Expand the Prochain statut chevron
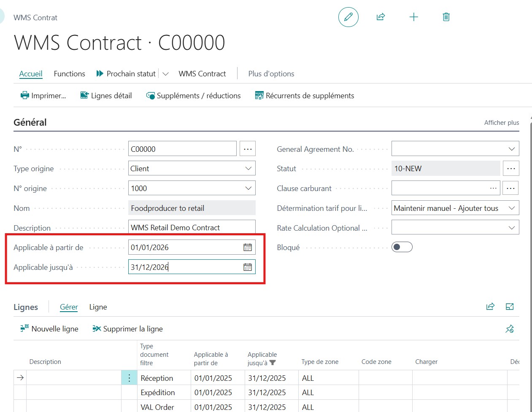The image size is (532, 412). [166, 74]
